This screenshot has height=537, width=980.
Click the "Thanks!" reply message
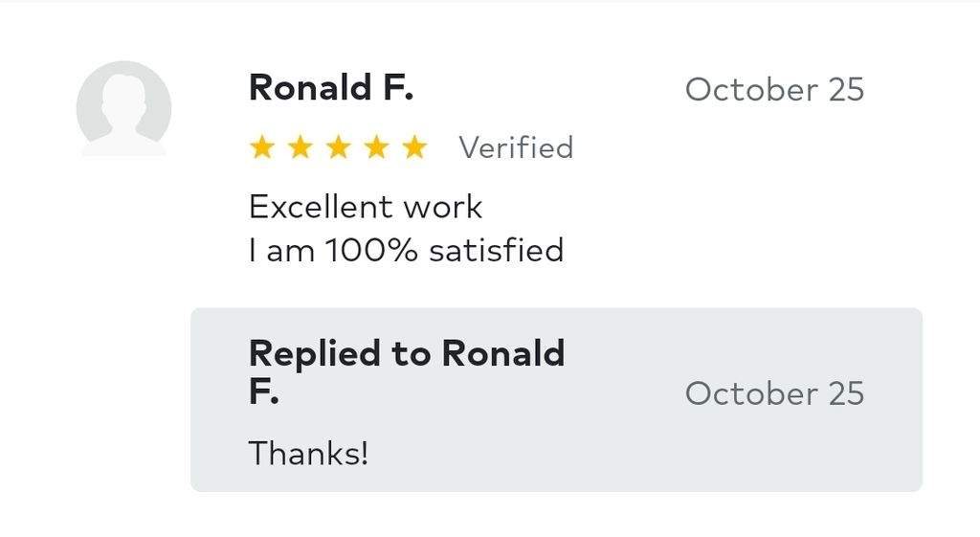pyautogui.click(x=308, y=453)
